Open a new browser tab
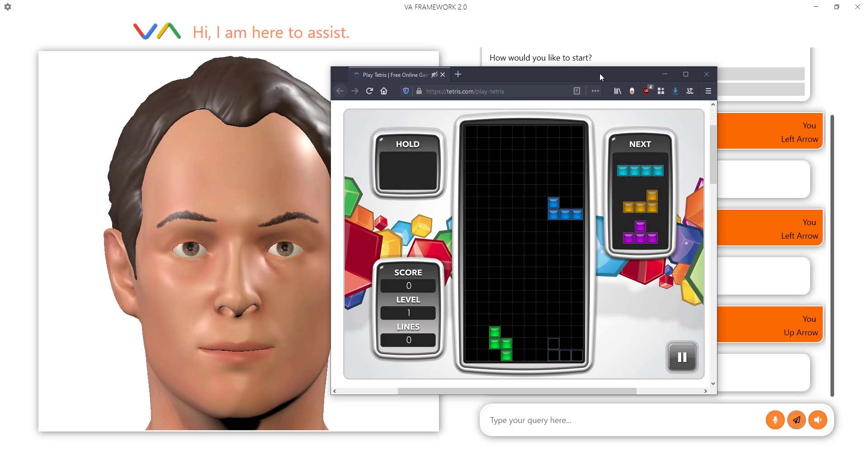The height and width of the screenshot is (470, 868). [458, 74]
